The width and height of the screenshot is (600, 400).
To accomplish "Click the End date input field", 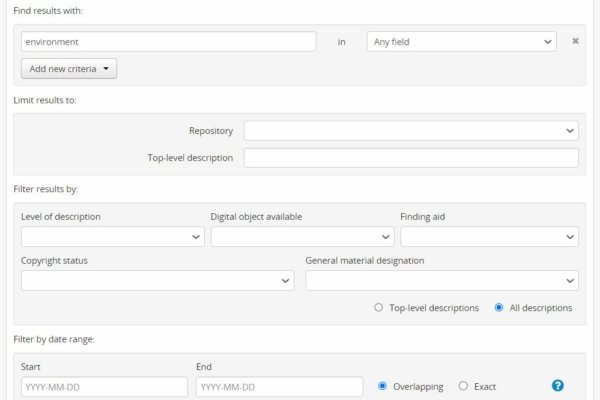I will (x=279, y=387).
